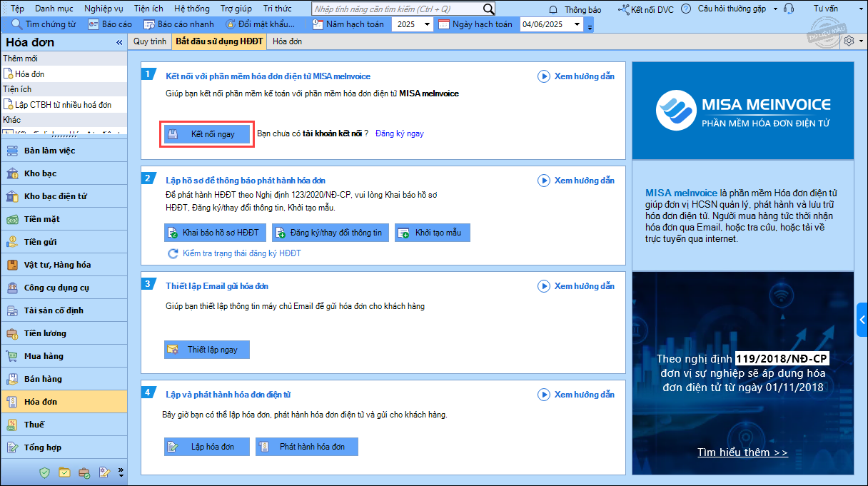Click the Kết nối ngay button
The image size is (868, 486).
(x=207, y=133)
